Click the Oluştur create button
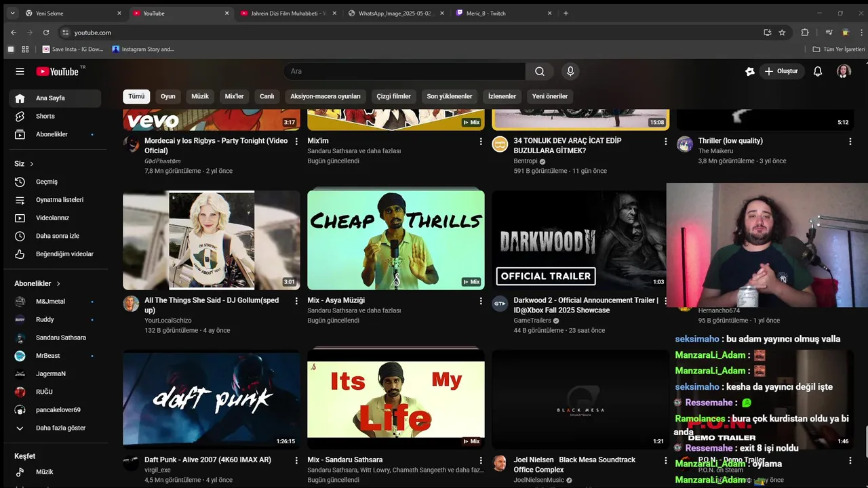The image size is (868, 488). [x=781, y=71]
